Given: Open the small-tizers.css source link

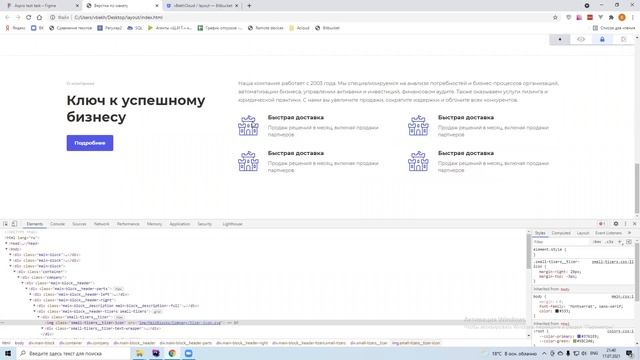Looking at the screenshot, I should (613, 262).
